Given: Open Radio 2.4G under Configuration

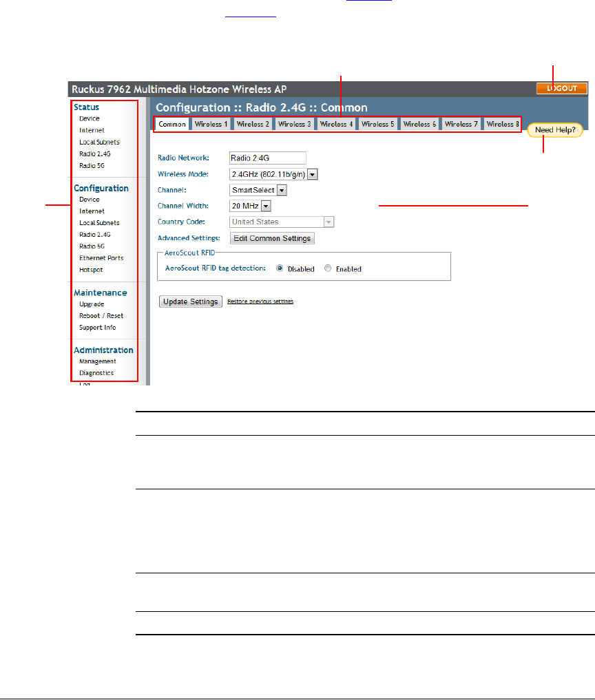Looking at the screenshot, I should [x=95, y=235].
